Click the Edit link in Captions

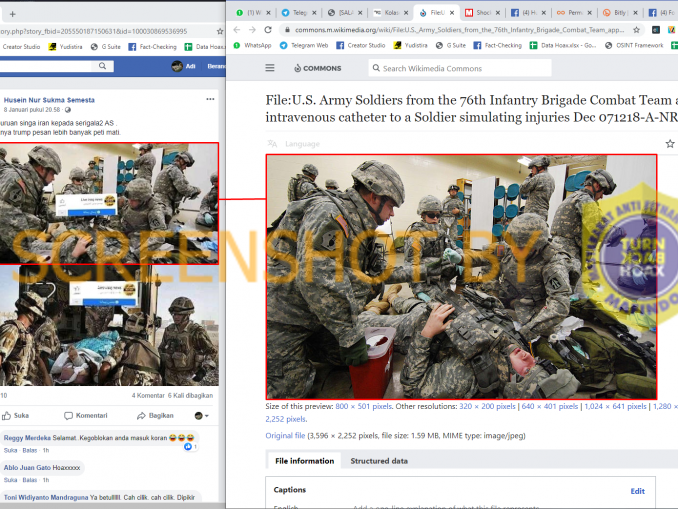pyautogui.click(x=637, y=491)
